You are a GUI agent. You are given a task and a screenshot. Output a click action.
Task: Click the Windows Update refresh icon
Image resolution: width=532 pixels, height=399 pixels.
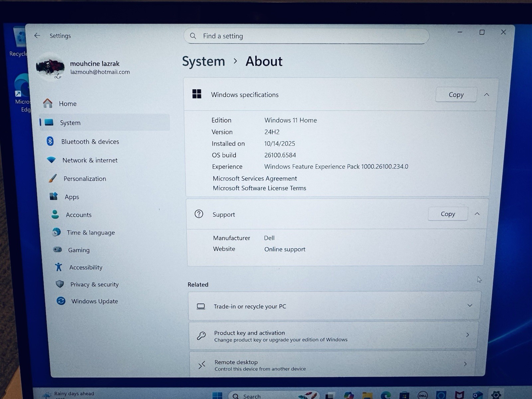[x=61, y=301]
